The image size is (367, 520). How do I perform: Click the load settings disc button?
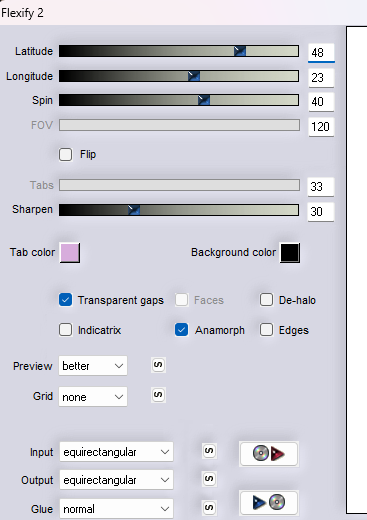click(x=269, y=454)
